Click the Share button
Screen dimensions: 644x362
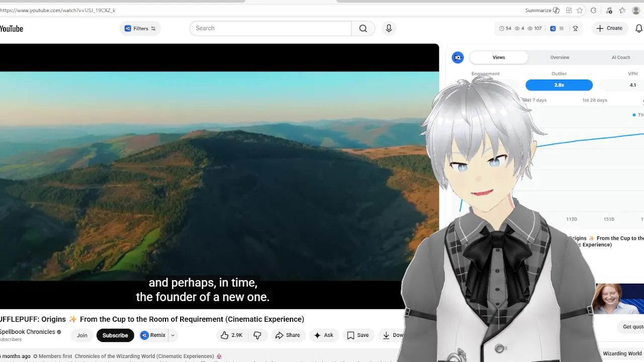[x=288, y=335]
